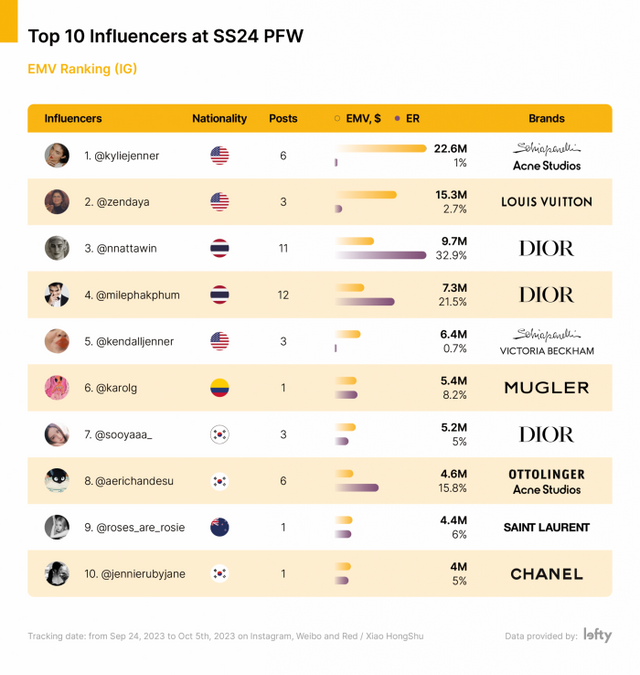Click the Posts column header
The height and width of the screenshot is (675, 640).
coord(283,118)
